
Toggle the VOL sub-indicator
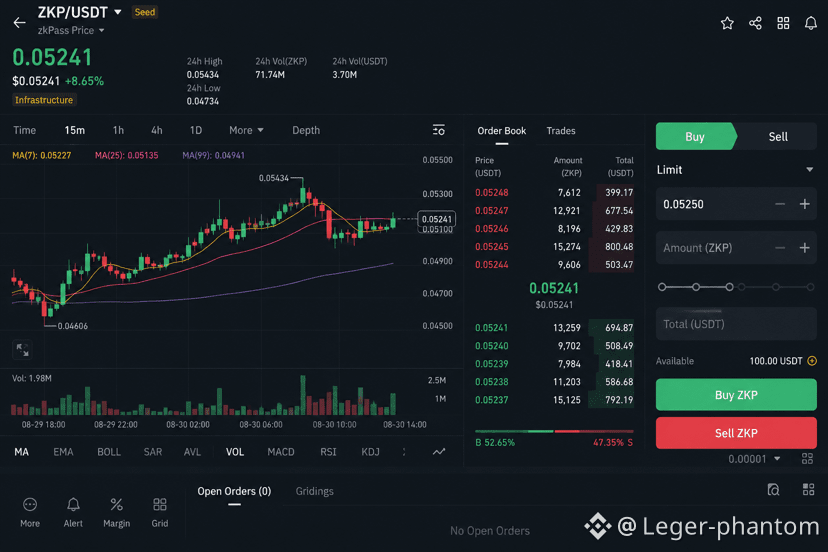235,452
